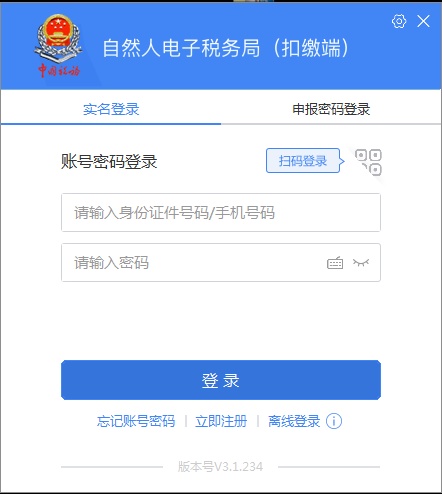Click the 自然人电子税务局 title text
Image resolution: width=442 pixels, height=494 pixels.
coord(181,48)
